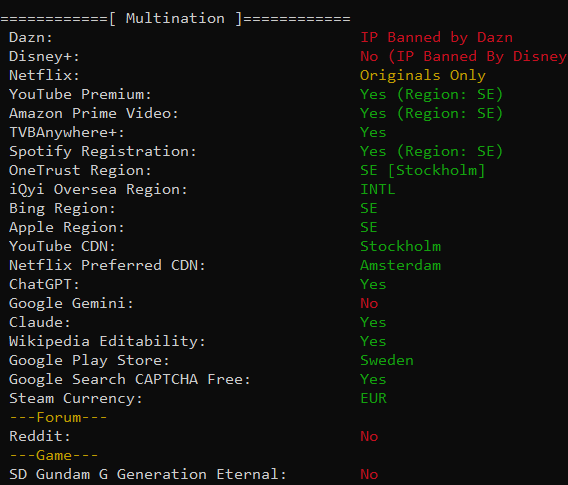Select the 'Netflix:' label

pyautogui.click(x=44, y=75)
